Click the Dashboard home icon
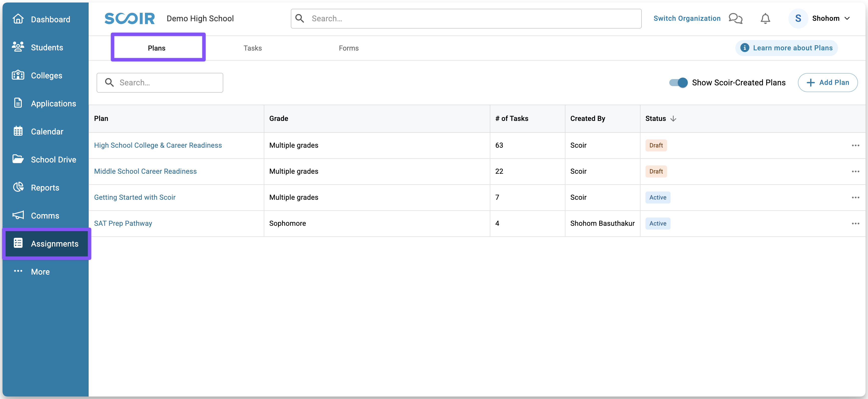 click(18, 19)
